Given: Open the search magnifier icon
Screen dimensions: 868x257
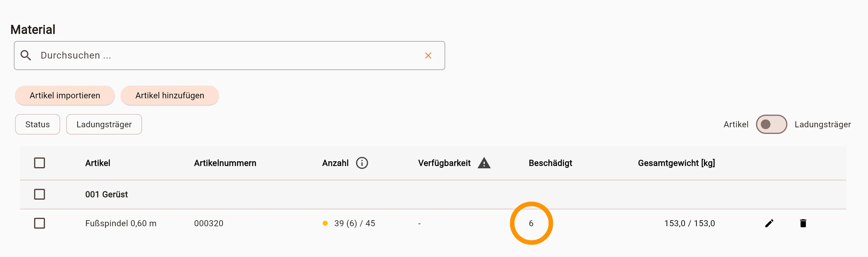Looking at the screenshot, I should (x=26, y=55).
